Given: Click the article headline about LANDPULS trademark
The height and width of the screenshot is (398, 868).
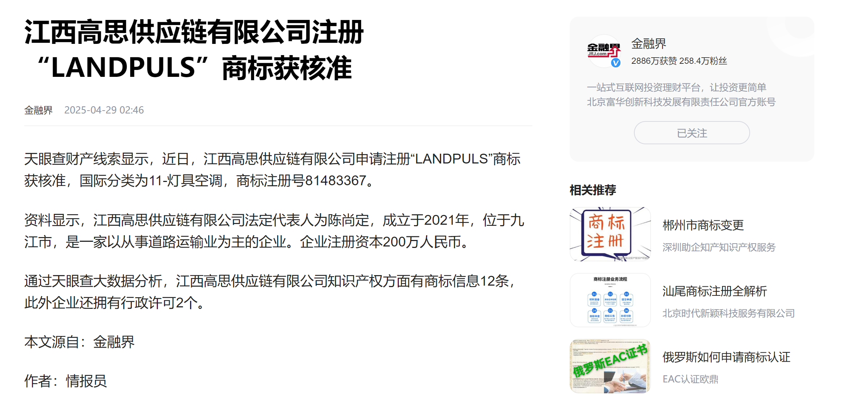Looking at the screenshot, I should tap(194, 50).
